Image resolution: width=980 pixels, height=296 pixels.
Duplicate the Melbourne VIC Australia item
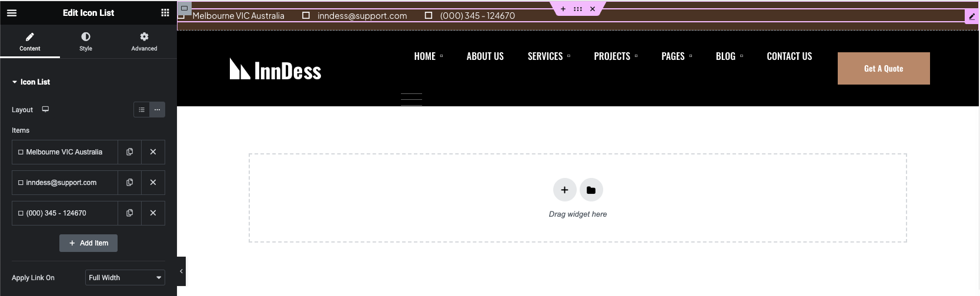click(x=129, y=152)
